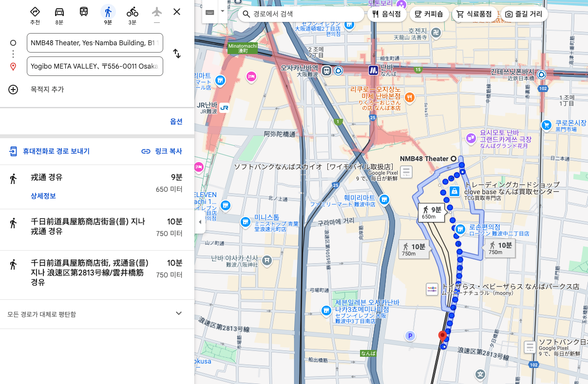Click the 세븐일레븐 오사카난바 나카3초메미나미점 icon
The image size is (588, 384).
coord(326,310)
